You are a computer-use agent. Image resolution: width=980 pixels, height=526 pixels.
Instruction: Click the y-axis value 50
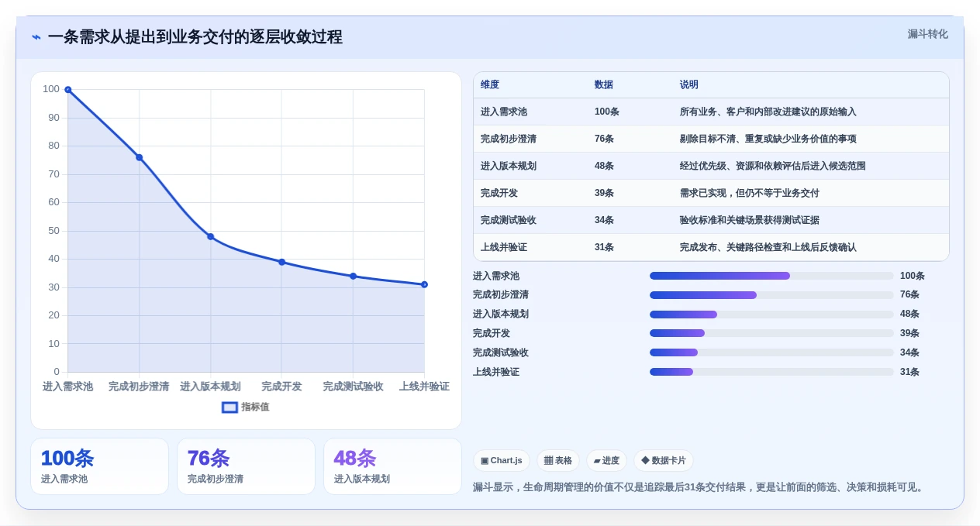pos(53,231)
